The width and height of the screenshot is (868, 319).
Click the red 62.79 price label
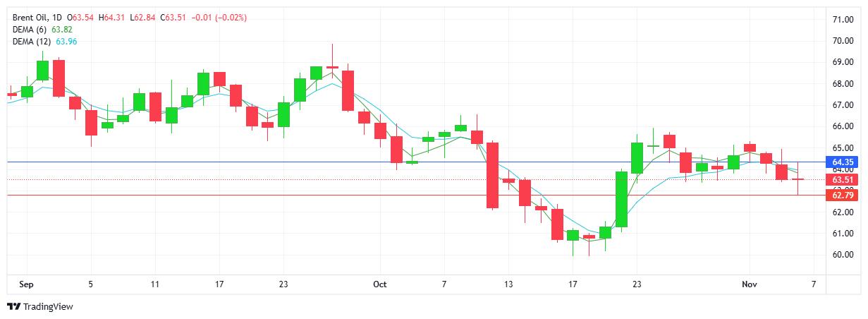(x=843, y=195)
